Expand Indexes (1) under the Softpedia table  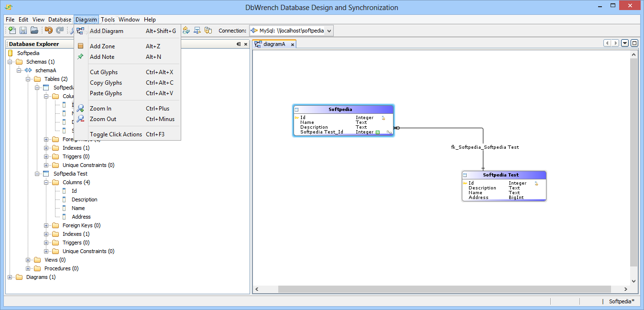(46, 148)
